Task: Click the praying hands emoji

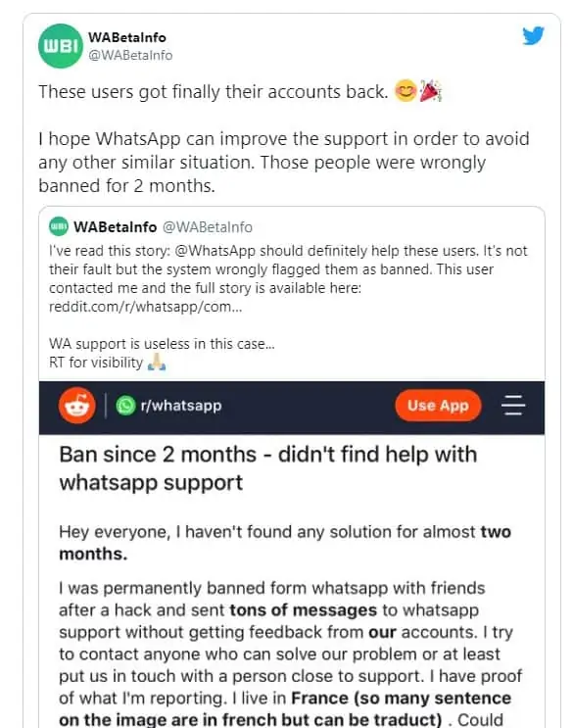Action: click(x=157, y=362)
